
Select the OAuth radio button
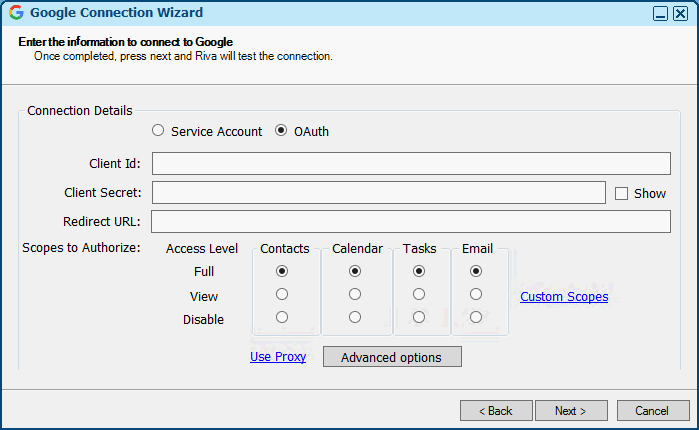[x=281, y=131]
